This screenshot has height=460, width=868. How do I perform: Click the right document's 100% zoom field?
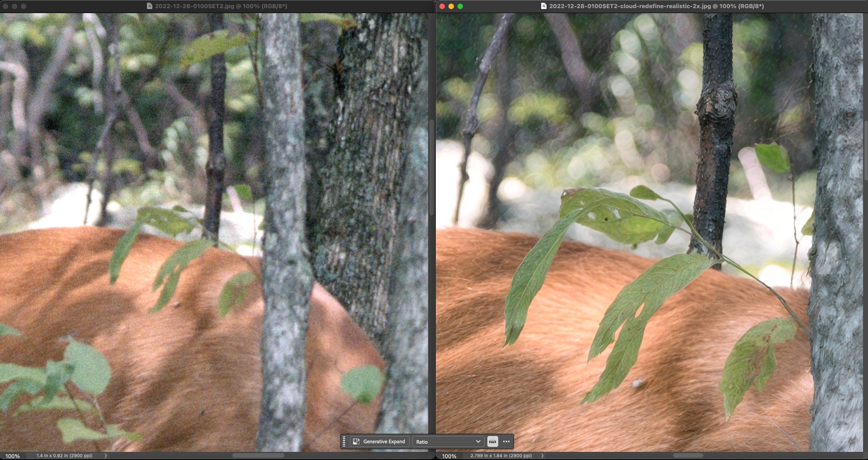coord(449,456)
